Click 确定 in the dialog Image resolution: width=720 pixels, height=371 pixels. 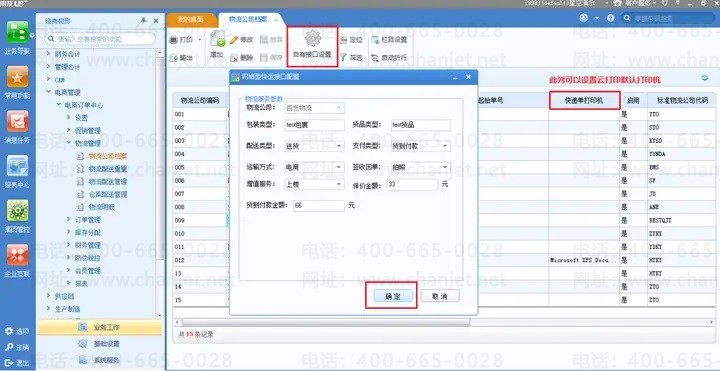(x=393, y=296)
